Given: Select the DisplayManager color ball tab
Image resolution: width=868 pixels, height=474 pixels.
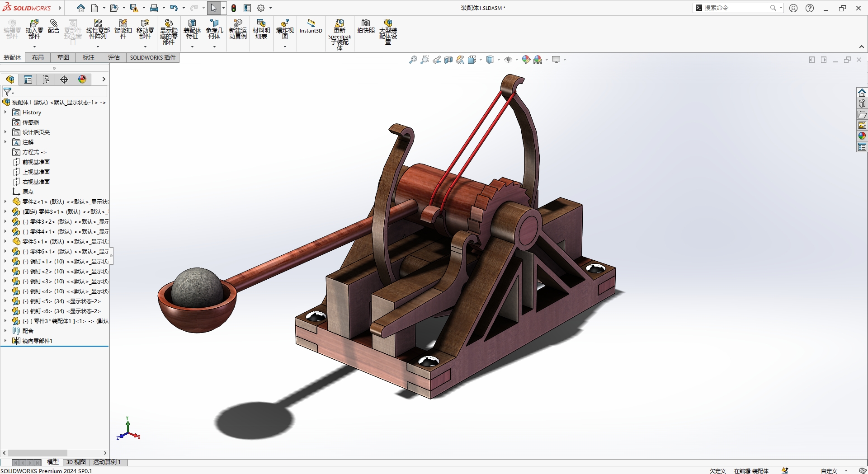Looking at the screenshot, I should point(82,80).
